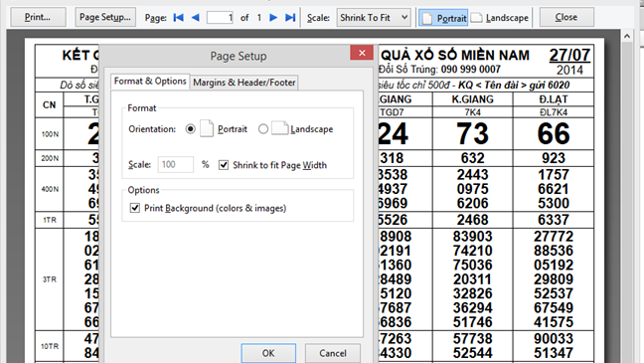Click the preview scrollbar up arrow

tap(627, 36)
